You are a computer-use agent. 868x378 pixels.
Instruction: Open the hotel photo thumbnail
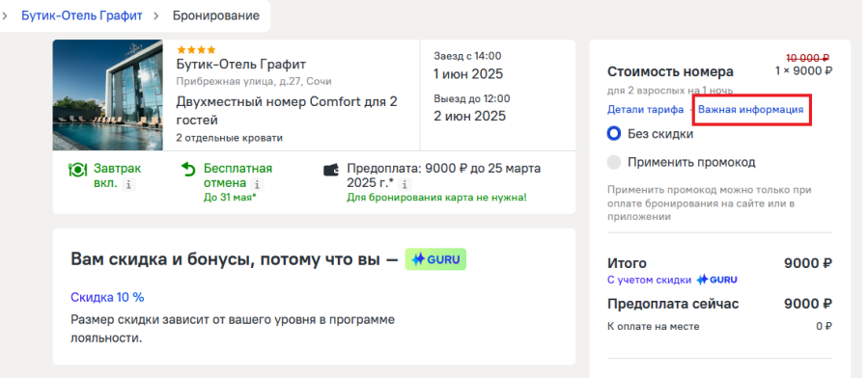tap(108, 95)
